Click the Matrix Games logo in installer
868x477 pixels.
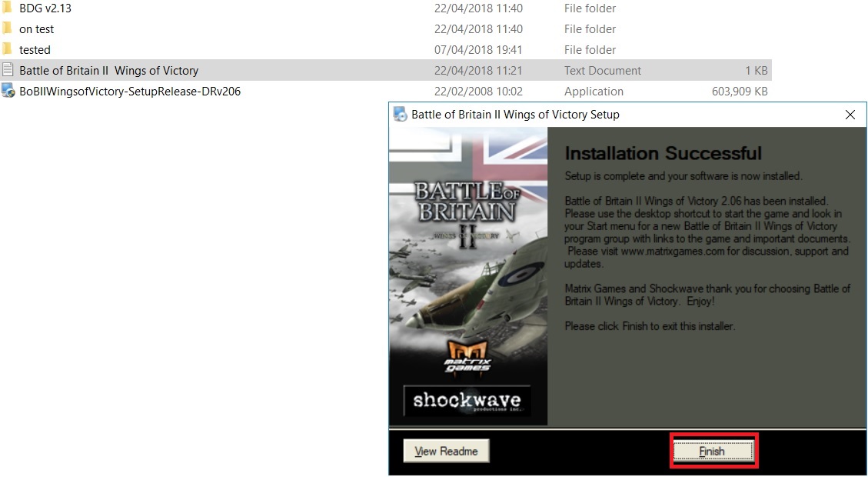[x=467, y=357]
